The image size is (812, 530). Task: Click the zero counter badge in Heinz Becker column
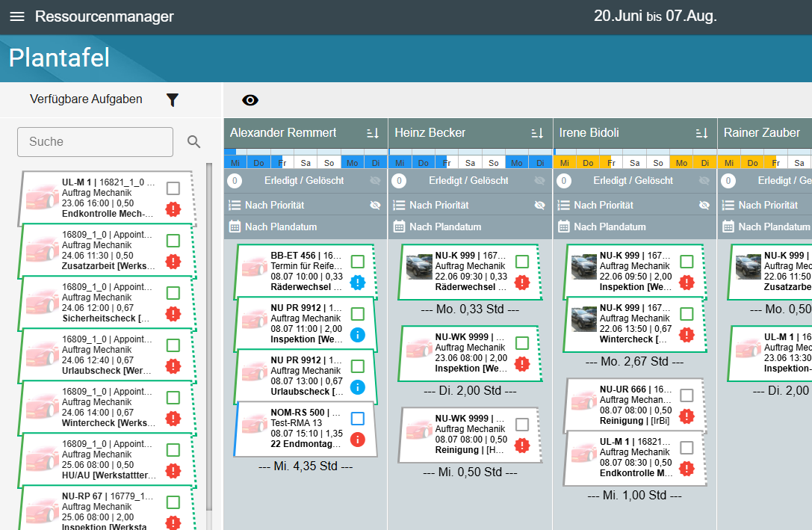tap(399, 181)
